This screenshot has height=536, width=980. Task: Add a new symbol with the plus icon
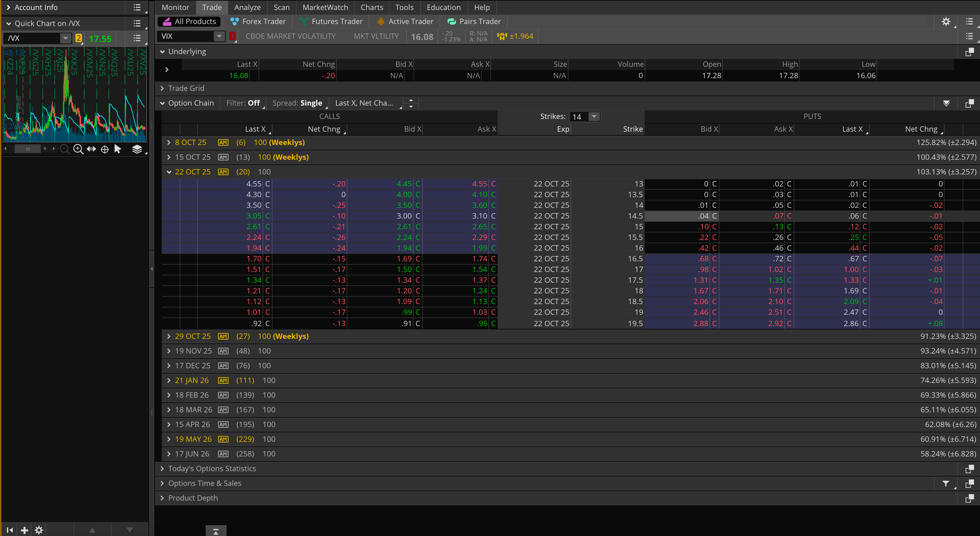coord(24,530)
